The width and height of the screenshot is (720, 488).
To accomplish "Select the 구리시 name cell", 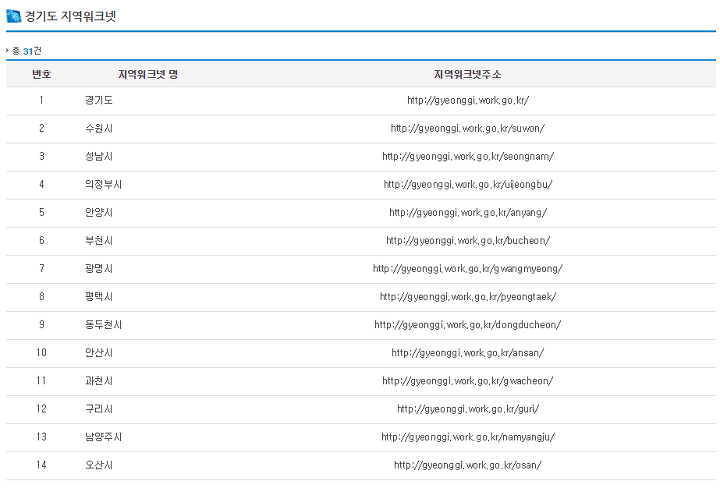I will [99, 409].
